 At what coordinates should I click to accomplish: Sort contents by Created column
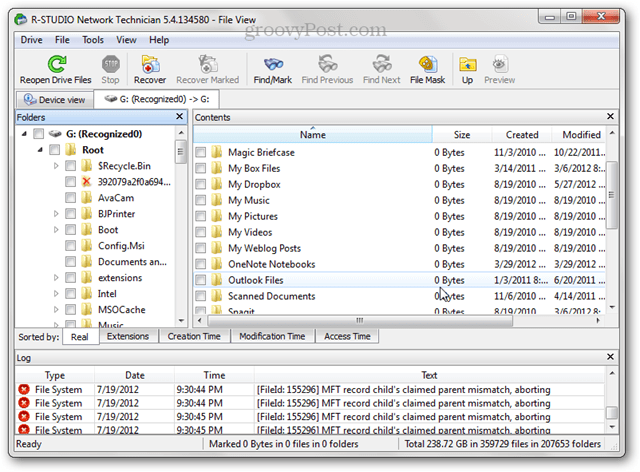tap(522, 135)
